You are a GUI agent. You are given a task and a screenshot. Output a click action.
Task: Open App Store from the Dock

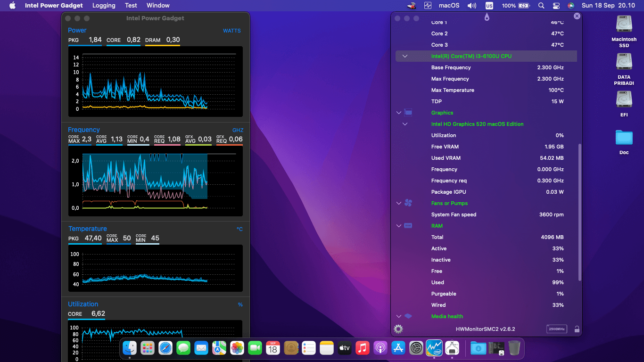tap(398, 348)
